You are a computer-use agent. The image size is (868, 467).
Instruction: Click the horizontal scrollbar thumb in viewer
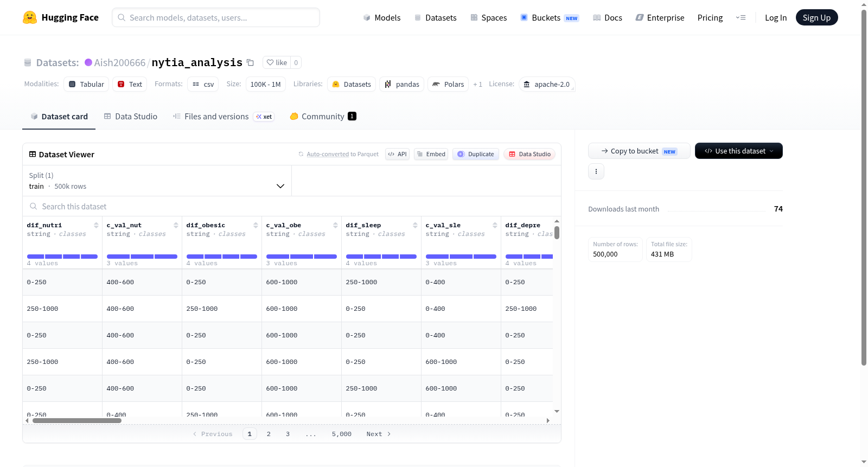pos(77,420)
